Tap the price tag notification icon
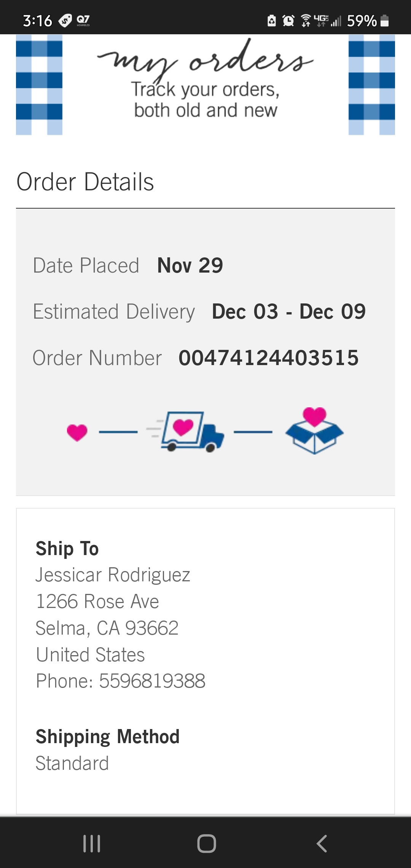Viewport: 411px width, 868px height. click(65, 21)
